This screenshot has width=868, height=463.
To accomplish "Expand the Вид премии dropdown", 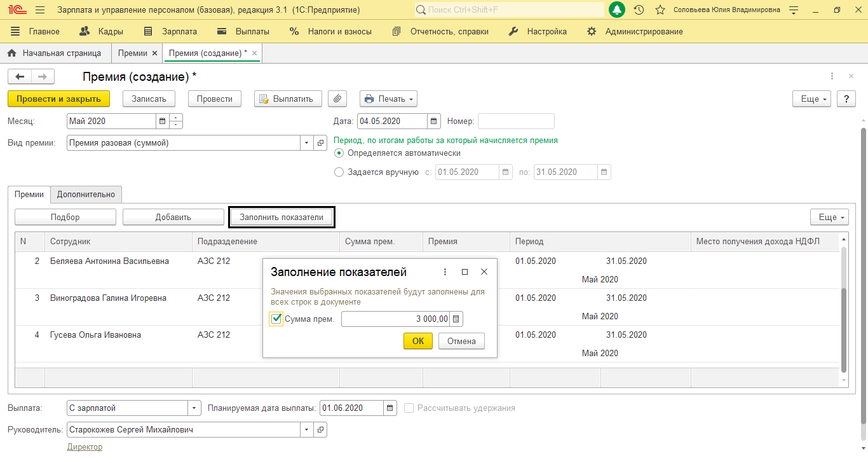I will pos(307,143).
